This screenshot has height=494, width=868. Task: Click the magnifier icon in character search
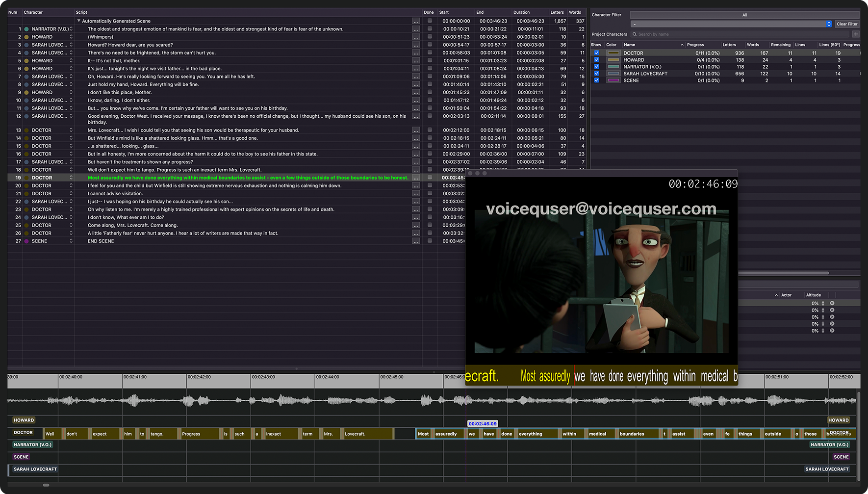coord(635,34)
